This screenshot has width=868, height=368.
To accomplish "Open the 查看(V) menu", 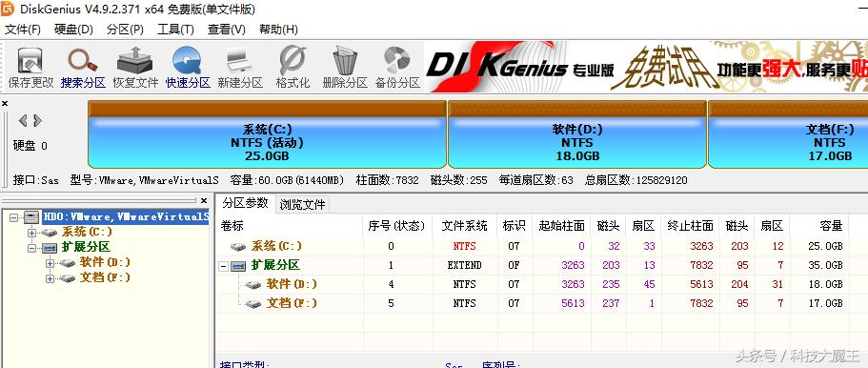I will 227,30.
